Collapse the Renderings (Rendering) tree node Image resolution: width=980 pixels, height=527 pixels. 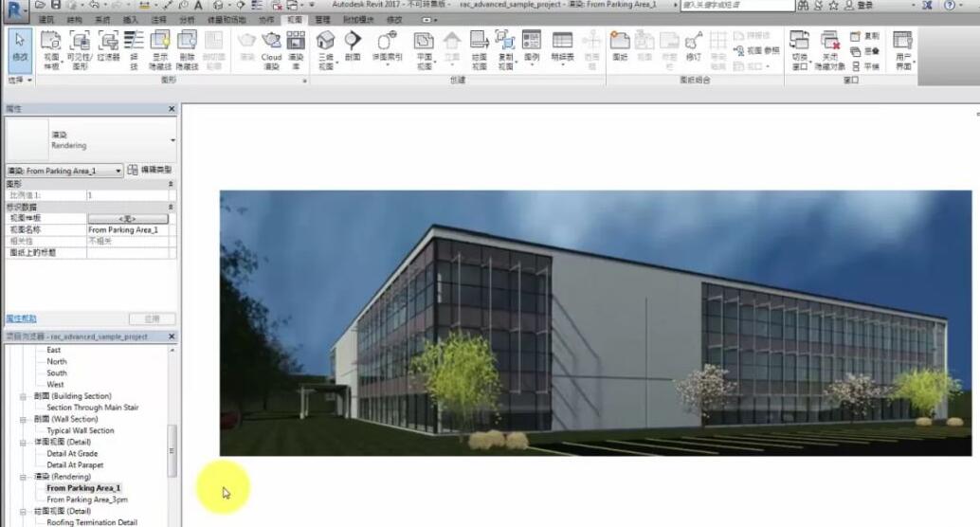23,477
